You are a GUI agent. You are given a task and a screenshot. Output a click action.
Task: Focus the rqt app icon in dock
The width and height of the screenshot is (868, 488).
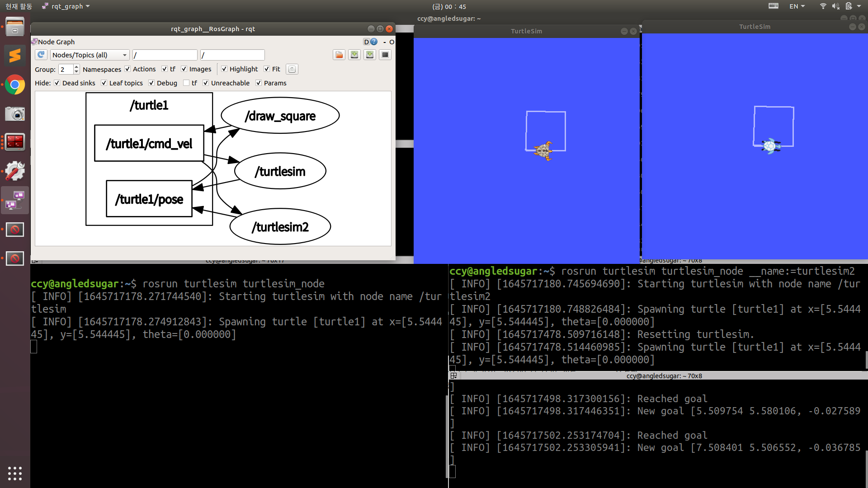pyautogui.click(x=15, y=200)
